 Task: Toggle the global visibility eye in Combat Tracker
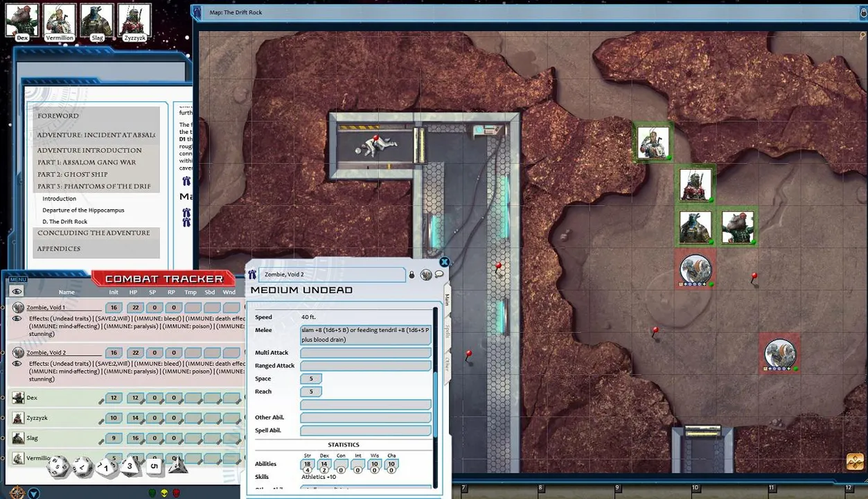tap(17, 292)
